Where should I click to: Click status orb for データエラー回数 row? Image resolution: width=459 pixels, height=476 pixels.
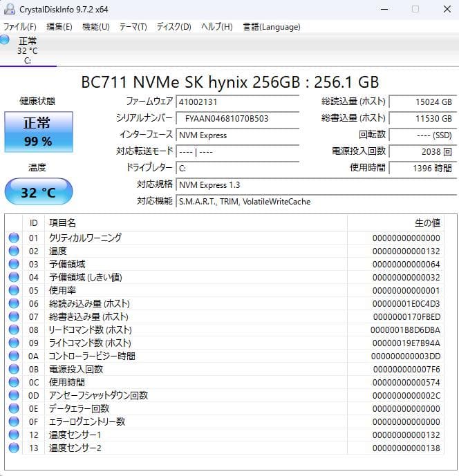[x=14, y=408]
